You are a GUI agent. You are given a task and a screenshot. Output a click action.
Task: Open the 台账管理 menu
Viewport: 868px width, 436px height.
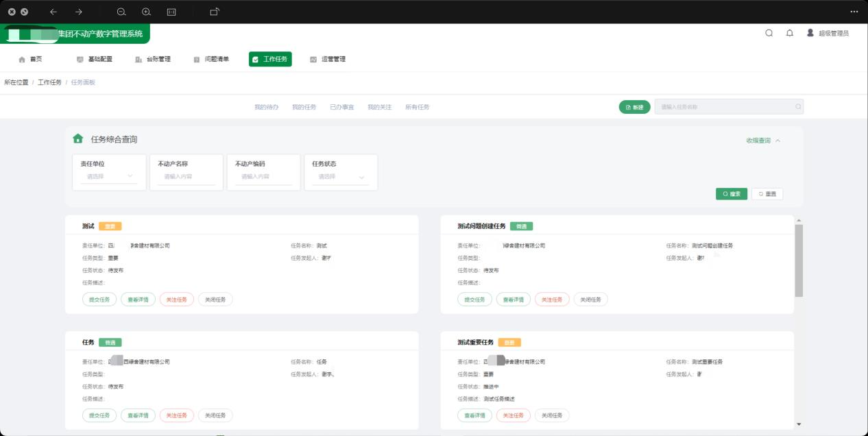(153, 59)
